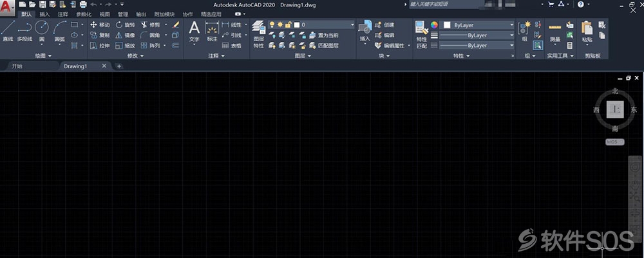Switch to the 参数化 (Parametric) ribbon tab
The height and width of the screenshot is (258, 644).
tap(84, 14)
